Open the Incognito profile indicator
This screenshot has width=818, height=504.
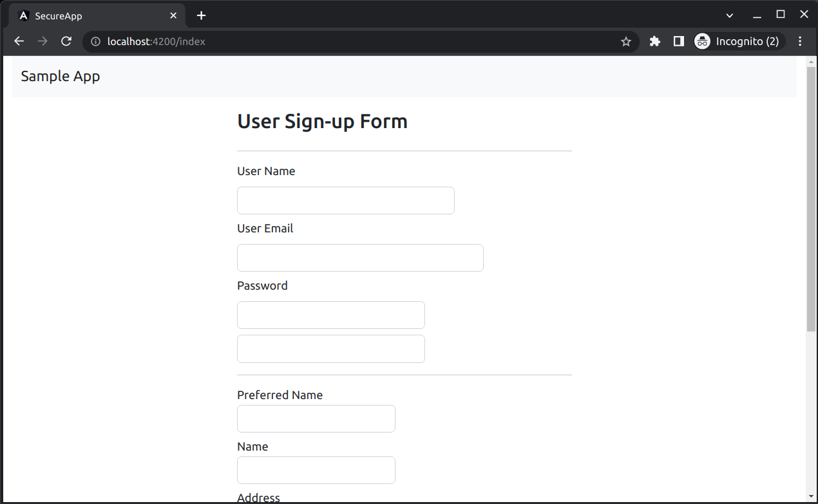pyautogui.click(x=739, y=41)
